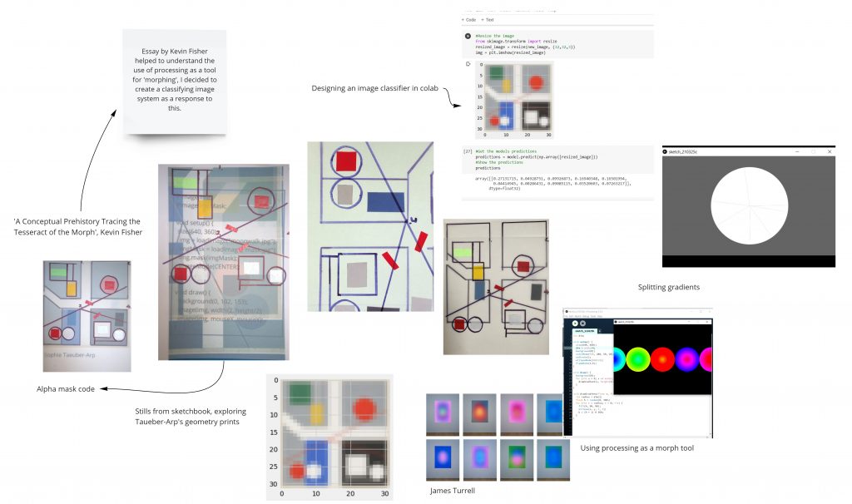
Task: Select the 'James Turrell' caption
Action: 452,491
